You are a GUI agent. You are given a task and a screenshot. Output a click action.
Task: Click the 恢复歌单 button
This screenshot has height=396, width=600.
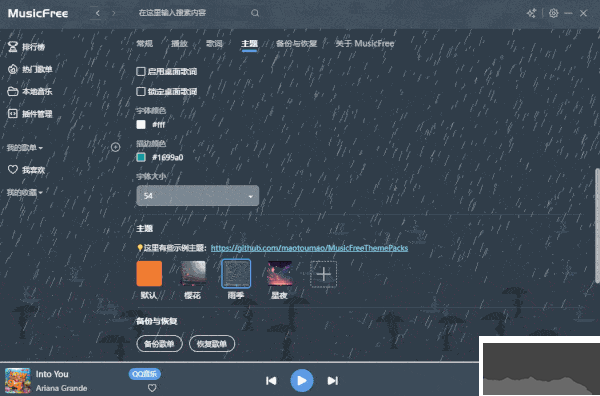click(x=212, y=344)
